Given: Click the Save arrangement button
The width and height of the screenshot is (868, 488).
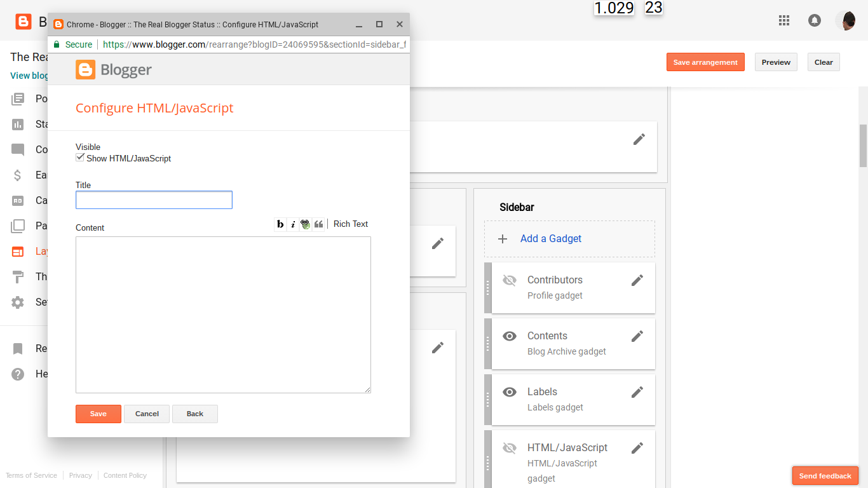Looking at the screenshot, I should tap(705, 62).
